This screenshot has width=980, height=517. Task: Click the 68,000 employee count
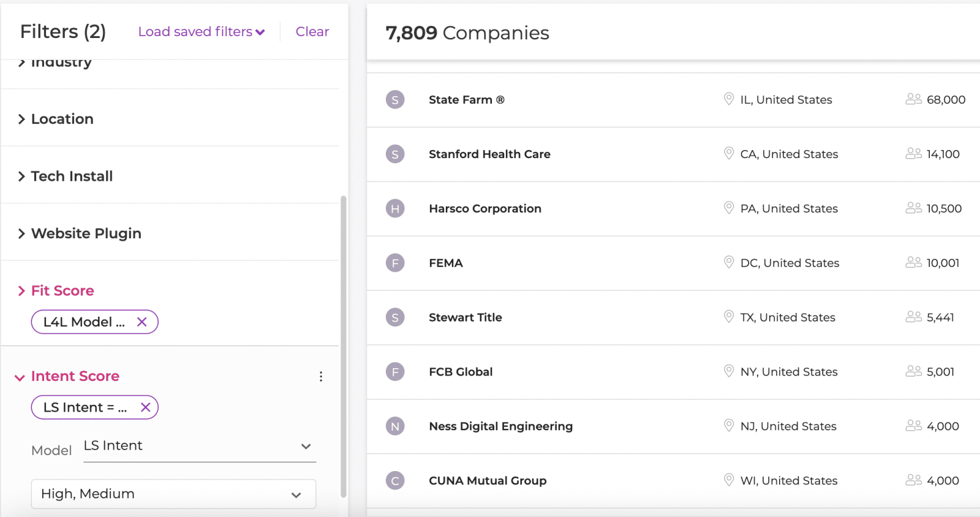946,99
